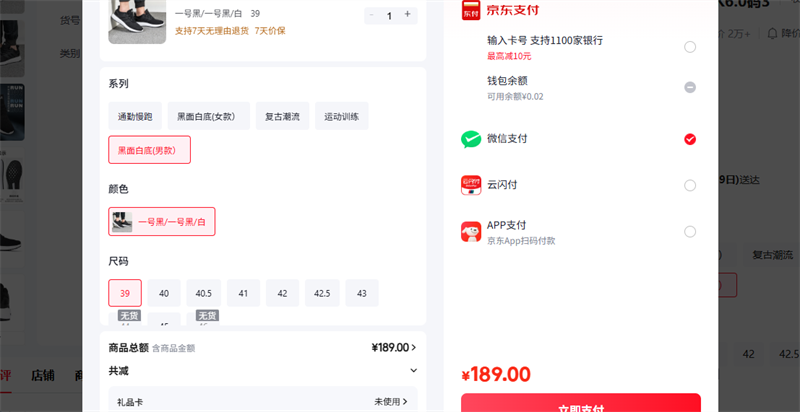Select the 微信支付 radio button

coord(690,139)
